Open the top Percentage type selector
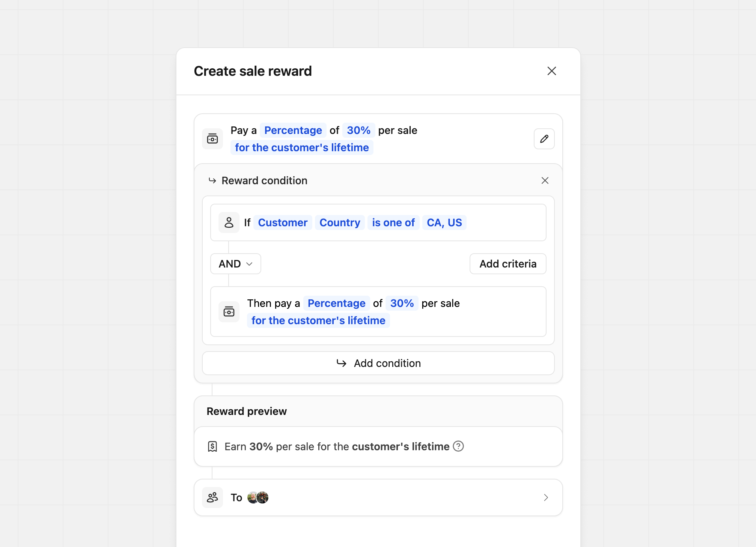The image size is (756, 547). tap(293, 130)
